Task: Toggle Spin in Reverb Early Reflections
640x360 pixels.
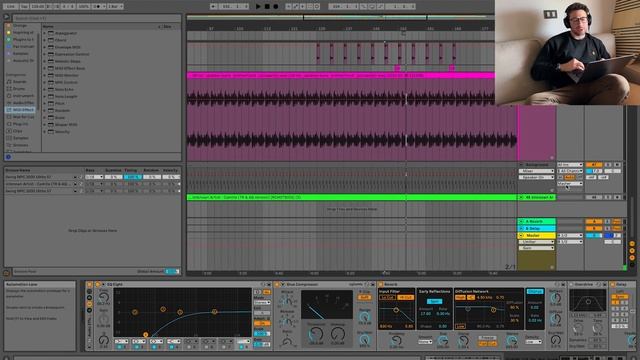Action: [x=434, y=301]
